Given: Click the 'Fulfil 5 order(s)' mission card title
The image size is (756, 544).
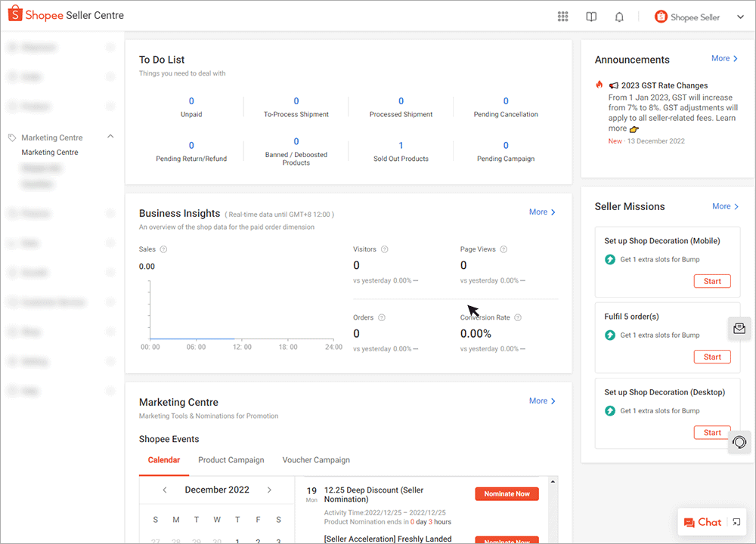Looking at the screenshot, I should click(x=631, y=317).
